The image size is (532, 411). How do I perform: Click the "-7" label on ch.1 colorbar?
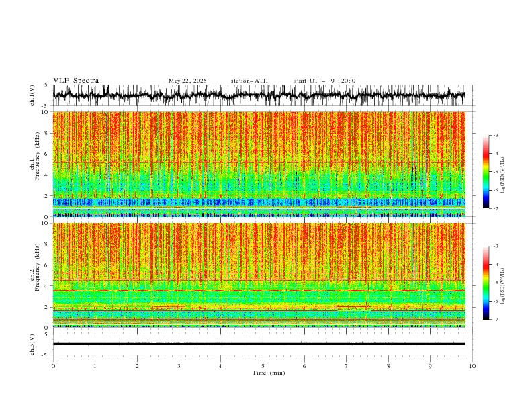pyautogui.click(x=496, y=208)
